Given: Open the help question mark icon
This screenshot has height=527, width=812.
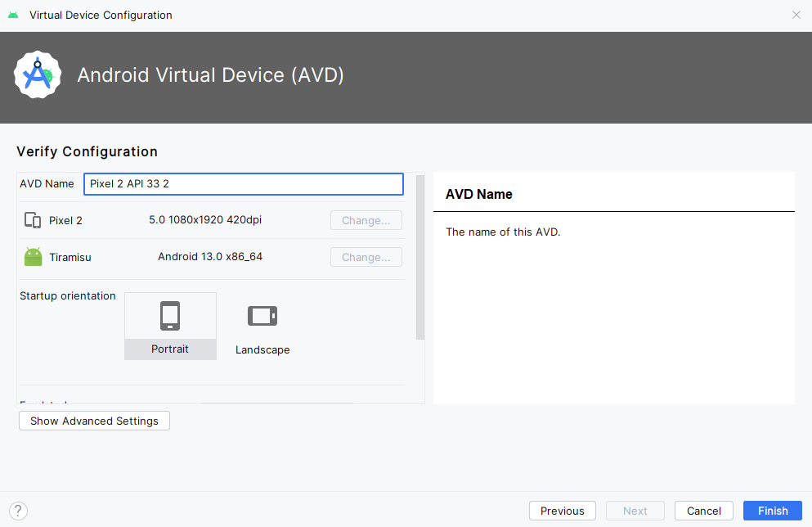Looking at the screenshot, I should point(18,511).
